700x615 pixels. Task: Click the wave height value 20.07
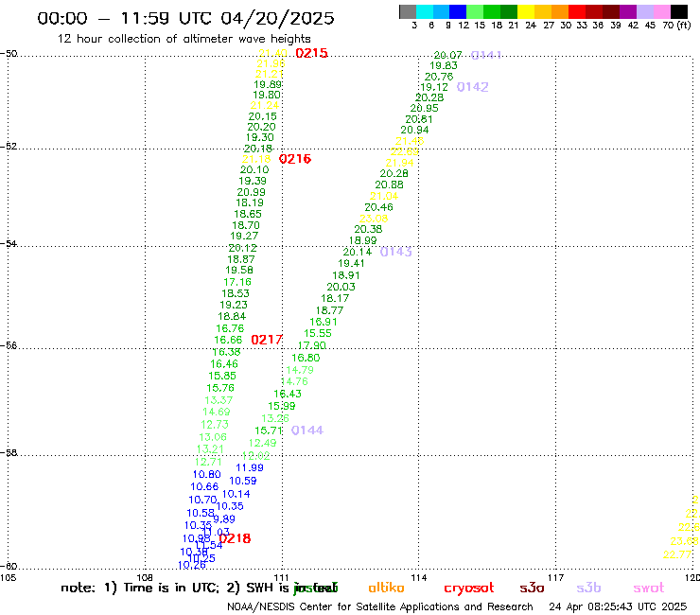point(447,55)
